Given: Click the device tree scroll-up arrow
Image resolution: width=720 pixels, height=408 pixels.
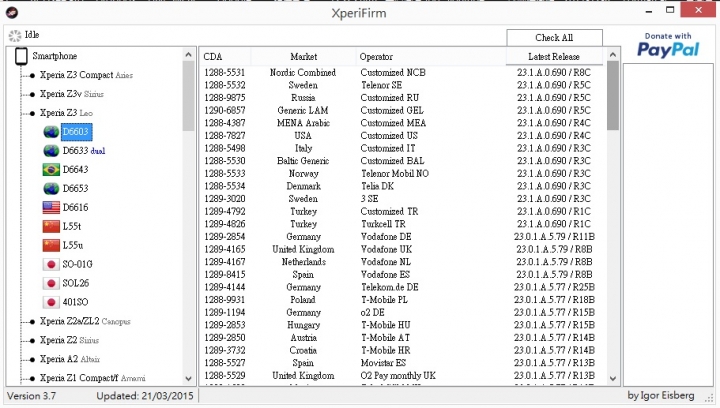Looking at the screenshot, I should (x=188, y=55).
